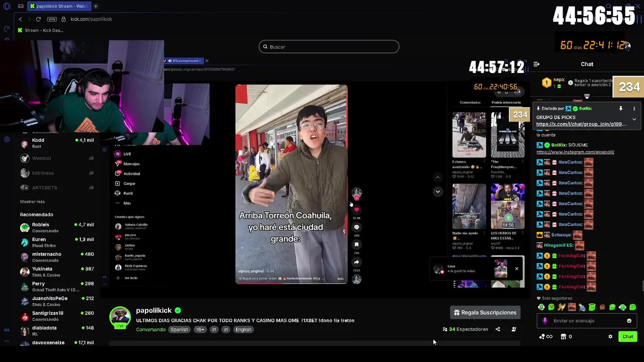Open 'The Poughkeepsie' video thumbnail
This screenshot has width=644, height=362.
point(508,135)
